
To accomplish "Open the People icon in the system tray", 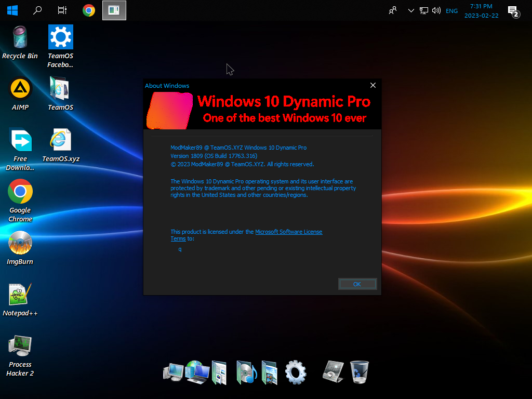I will coord(393,10).
